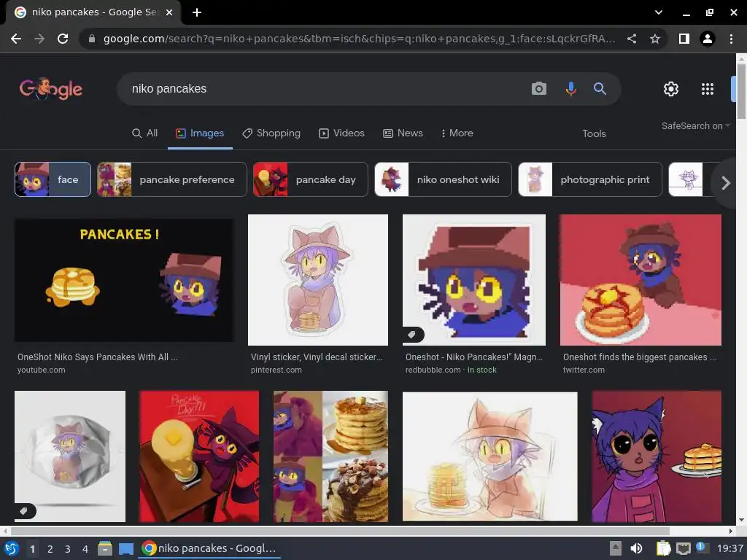Image resolution: width=747 pixels, height=560 pixels.
Task: Expand the More search options
Action: pos(457,133)
